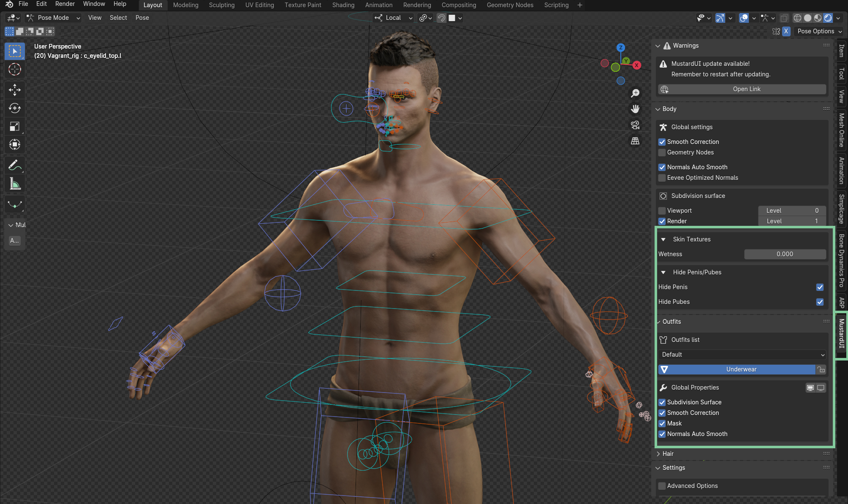This screenshot has height=504, width=848.
Task: Select the Move tool in toolbar
Action: point(15,89)
